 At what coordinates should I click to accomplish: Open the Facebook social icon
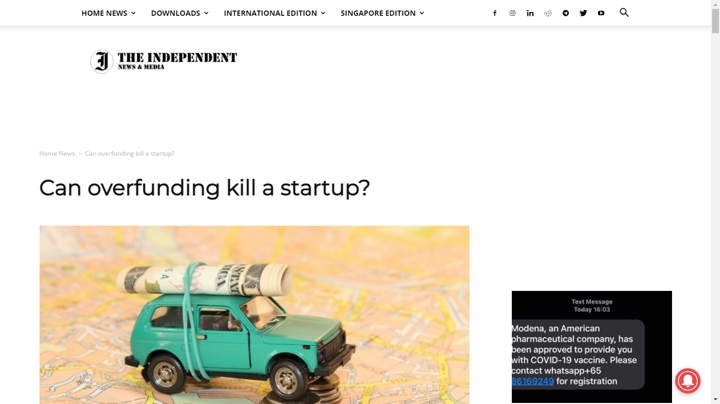pos(495,13)
